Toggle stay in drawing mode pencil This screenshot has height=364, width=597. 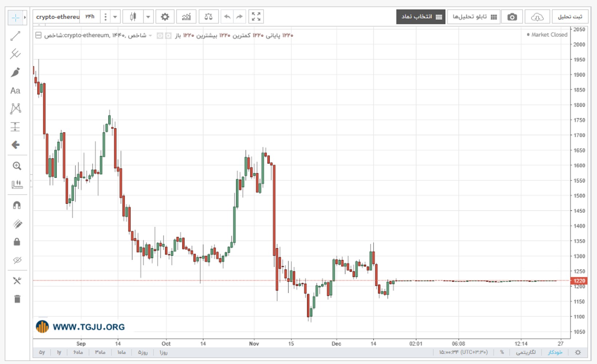[x=17, y=223]
